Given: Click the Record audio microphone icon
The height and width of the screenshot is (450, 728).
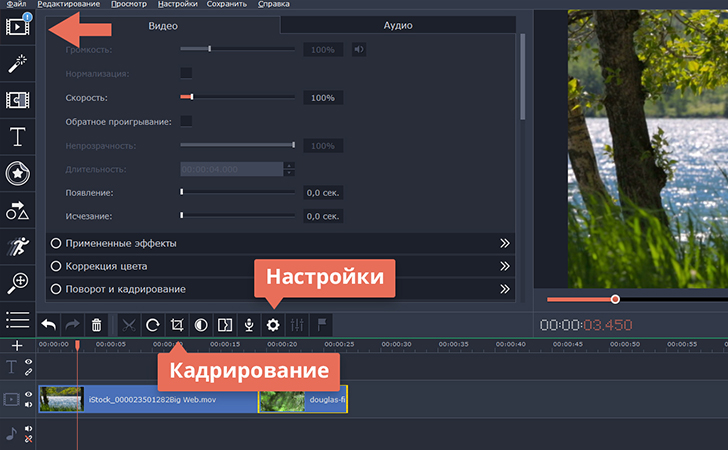Looking at the screenshot, I should coord(248,325).
